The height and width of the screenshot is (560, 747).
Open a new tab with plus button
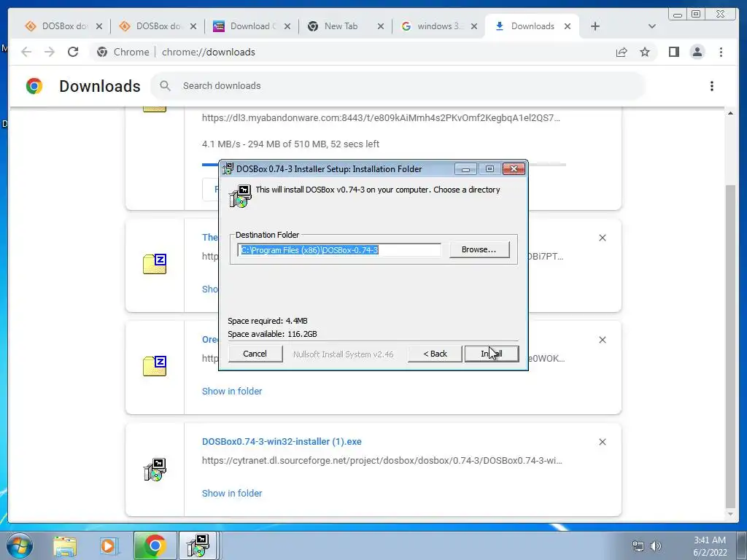(x=595, y=27)
